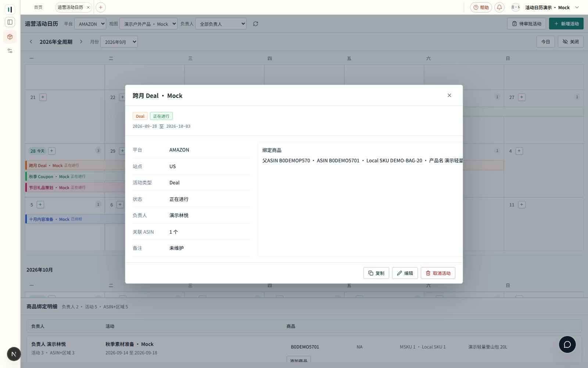The height and width of the screenshot is (368, 588).
Task: Open the 负责人 全部负责人 dropdown
Action: click(221, 24)
